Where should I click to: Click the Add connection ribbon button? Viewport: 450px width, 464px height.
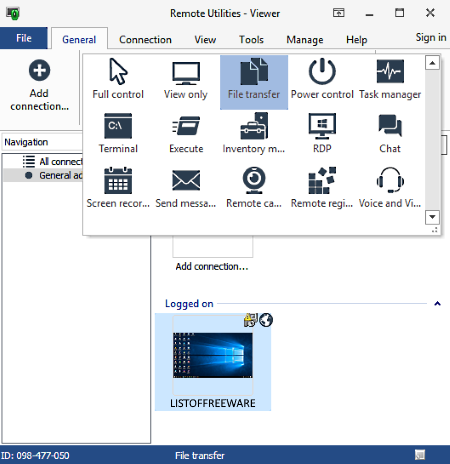click(39, 85)
